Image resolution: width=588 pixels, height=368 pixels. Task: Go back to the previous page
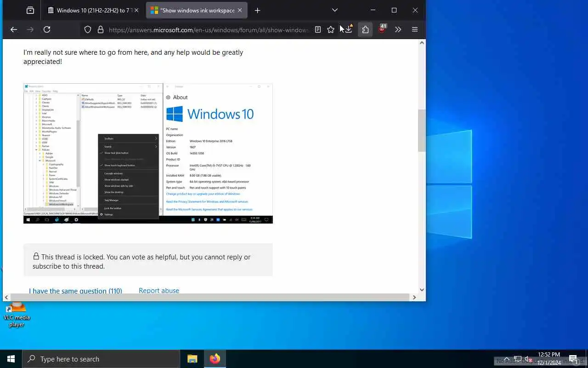[x=14, y=29]
